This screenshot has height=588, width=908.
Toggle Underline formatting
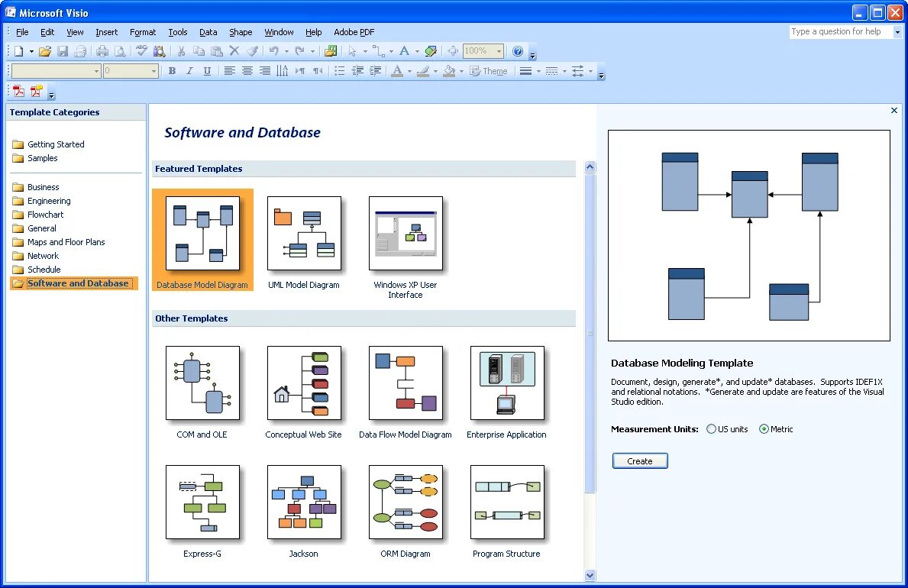tap(207, 71)
